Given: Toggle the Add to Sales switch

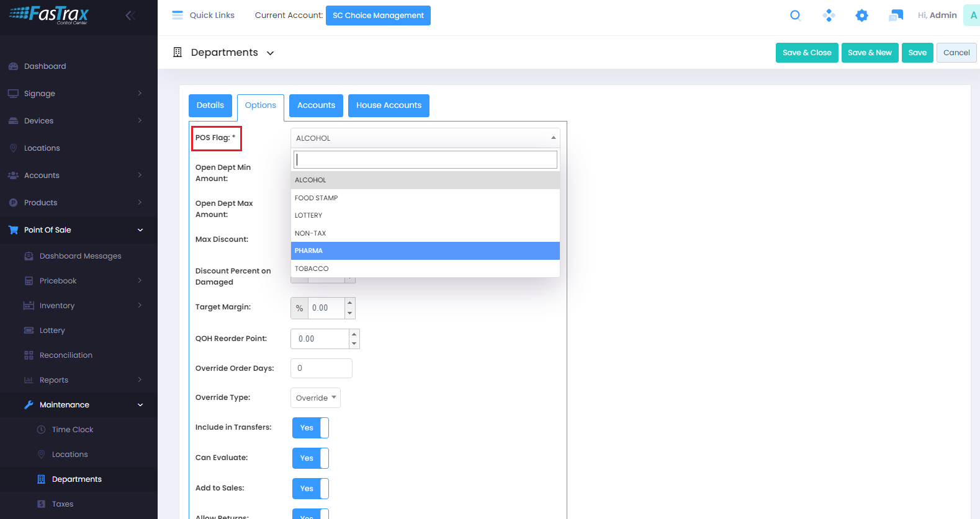Looking at the screenshot, I should point(310,489).
